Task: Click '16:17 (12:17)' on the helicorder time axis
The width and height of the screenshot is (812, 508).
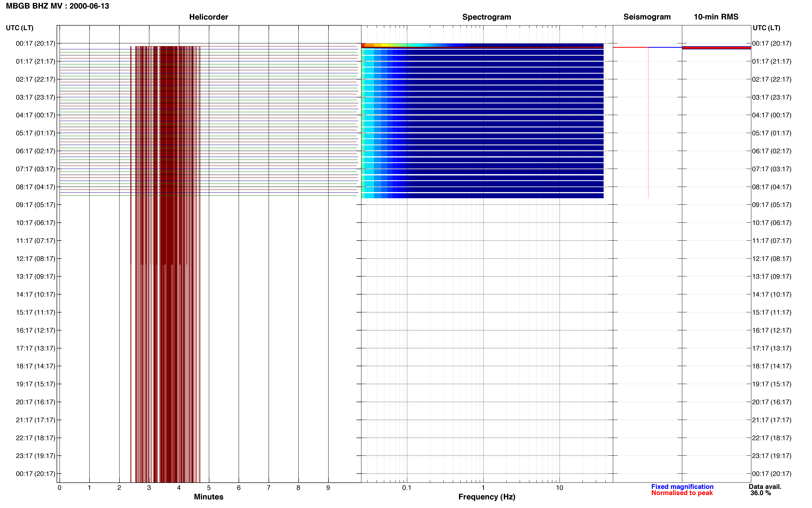Action: [x=35, y=330]
